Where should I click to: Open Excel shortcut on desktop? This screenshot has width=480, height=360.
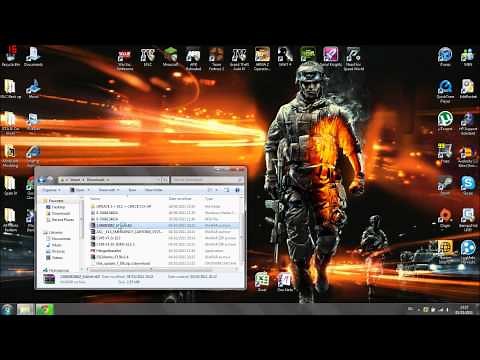tap(262, 282)
